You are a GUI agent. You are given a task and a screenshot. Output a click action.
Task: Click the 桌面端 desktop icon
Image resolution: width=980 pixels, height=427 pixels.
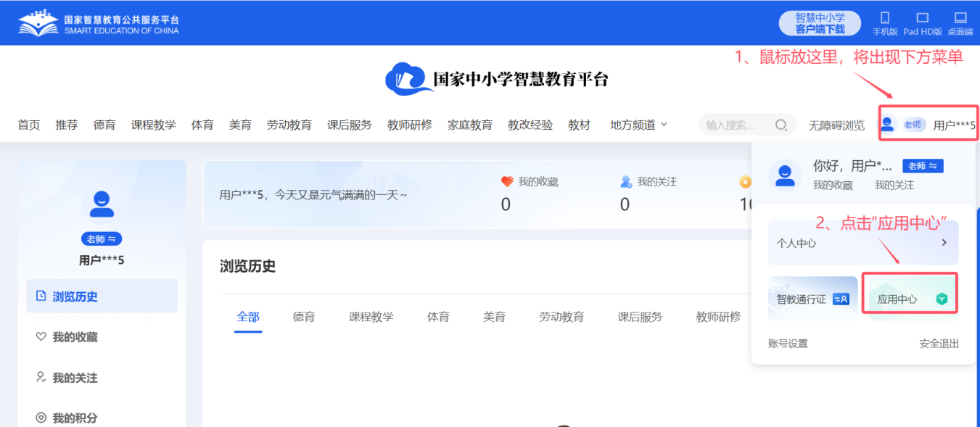coord(960,18)
